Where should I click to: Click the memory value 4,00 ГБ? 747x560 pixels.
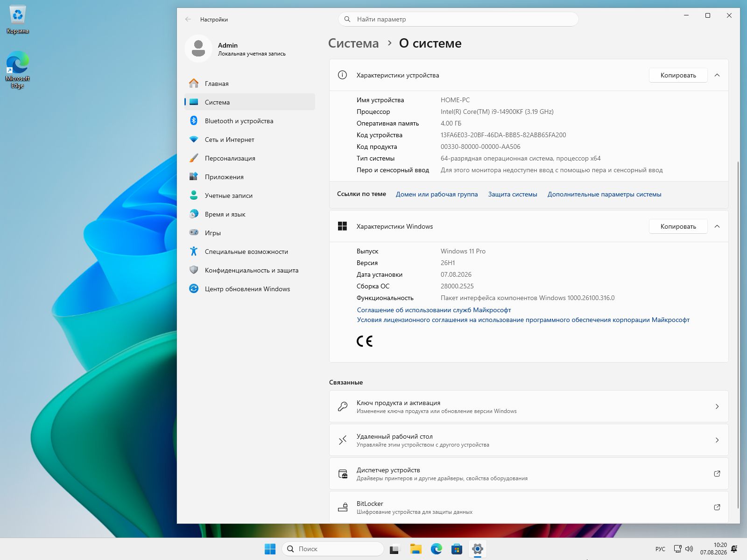click(451, 123)
